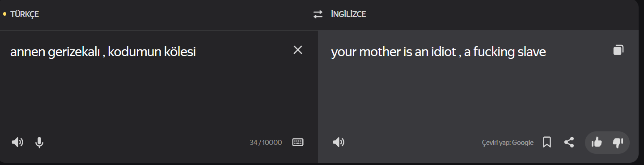Screen dimensions: 644x165
Task: Start voice input with the microphone
Action: click(x=39, y=143)
